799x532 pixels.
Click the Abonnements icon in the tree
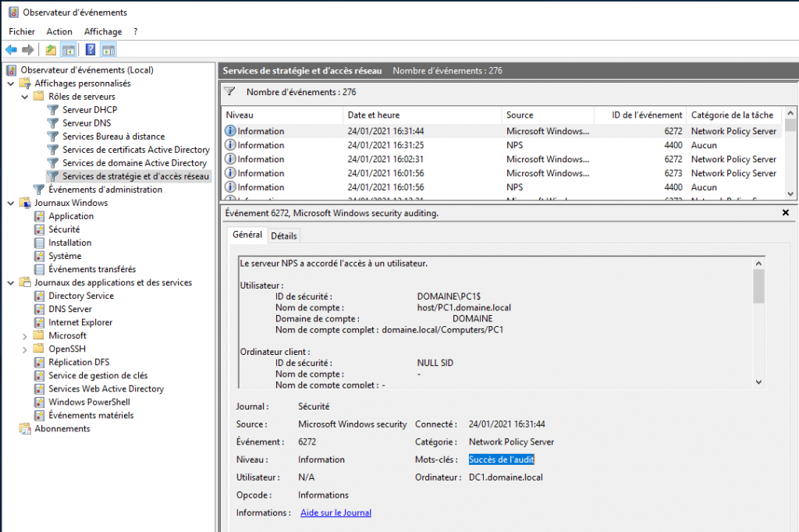click(25, 428)
